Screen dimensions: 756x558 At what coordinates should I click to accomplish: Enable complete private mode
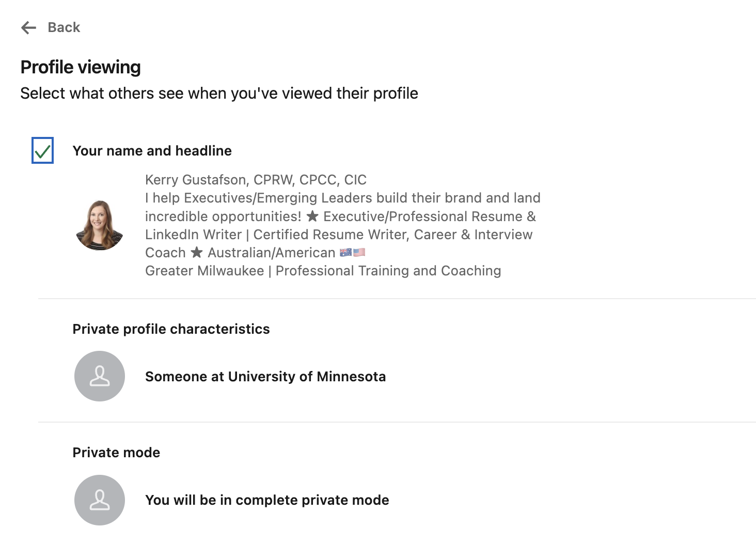(x=267, y=500)
